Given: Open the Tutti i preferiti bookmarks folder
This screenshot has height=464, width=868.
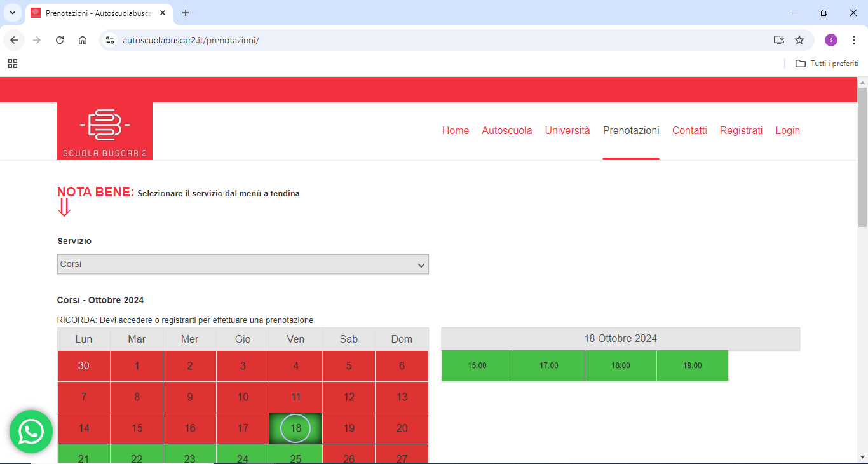Looking at the screenshot, I should point(827,64).
